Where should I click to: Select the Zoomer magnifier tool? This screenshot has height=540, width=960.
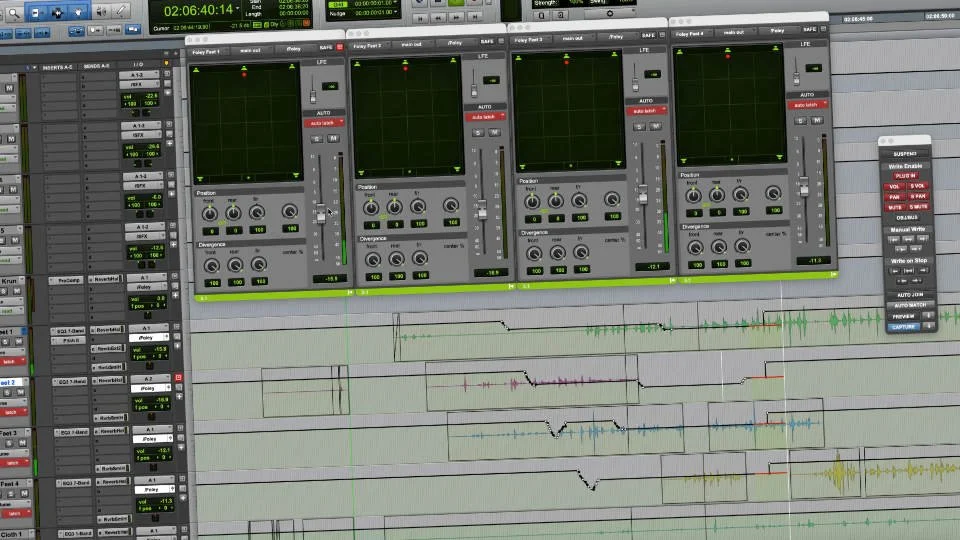tap(14, 13)
